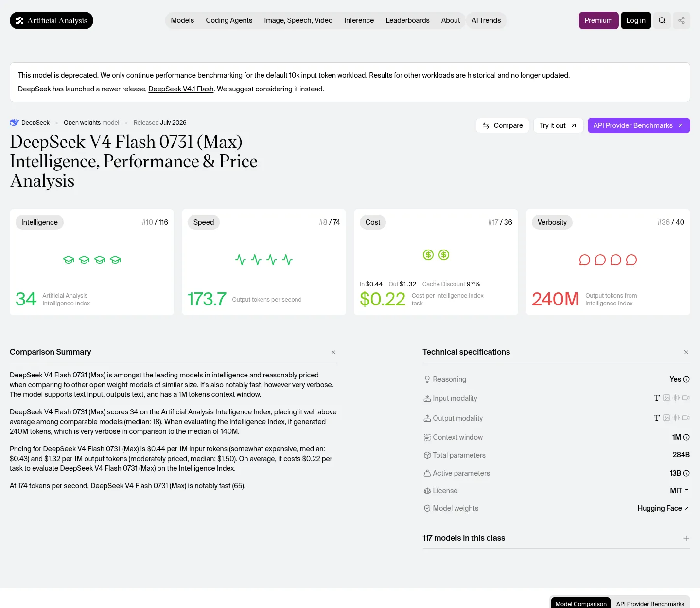The height and width of the screenshot is (608, 700).
Task: Click the Log in button
Action: click(x=636, y=20)
